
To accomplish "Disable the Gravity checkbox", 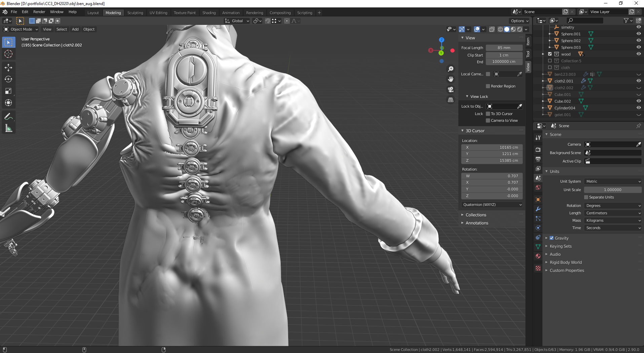I will pyautogui.click(x=552, y=238).
